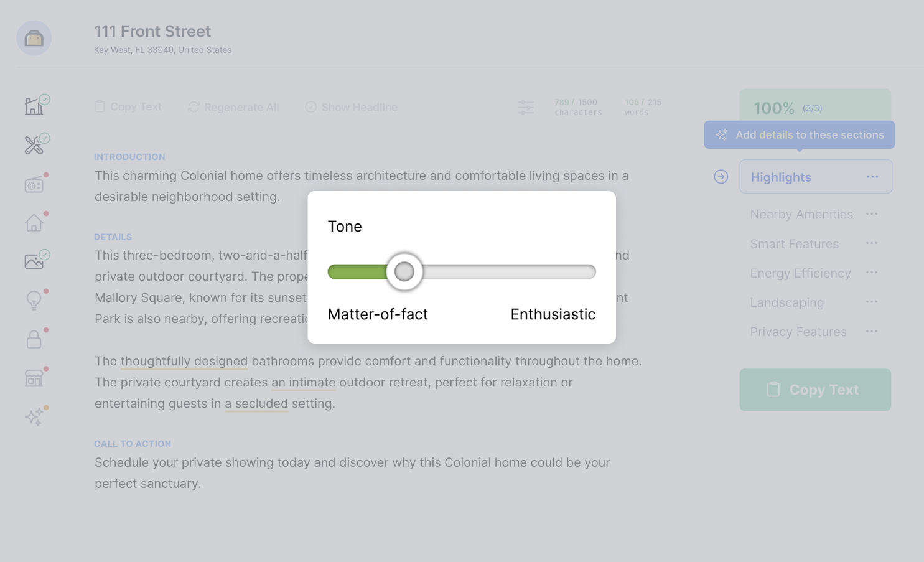Select the padlock sidebar icon
Image resolution: width=924 pixels, height=562 pixels.
[x=34, y=339]
